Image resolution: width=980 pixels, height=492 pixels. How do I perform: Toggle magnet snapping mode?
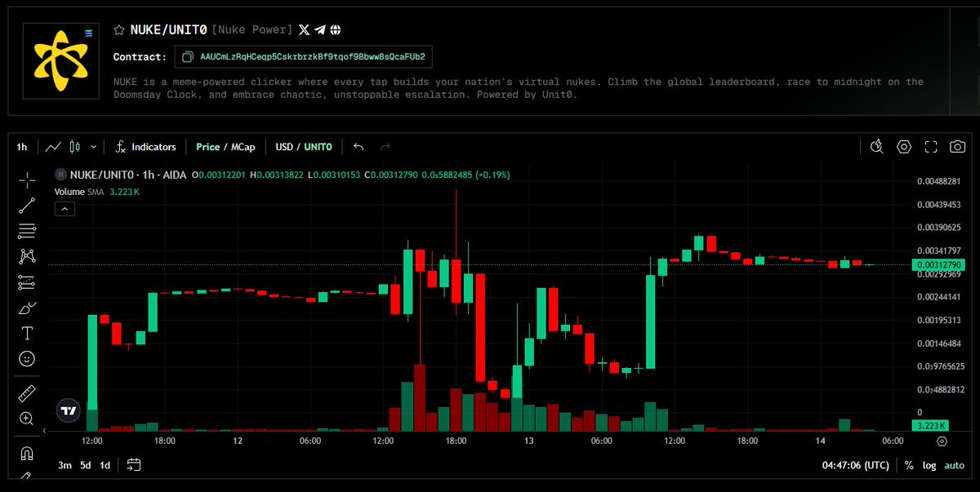(26, 452)
